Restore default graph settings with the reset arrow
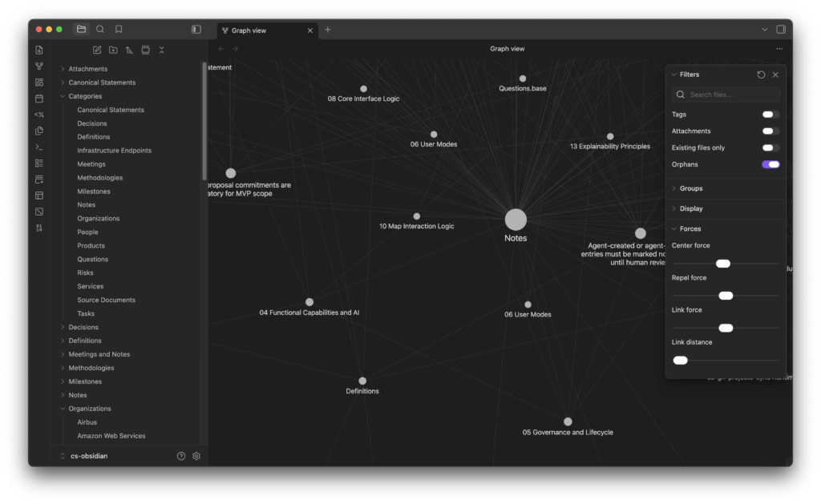The height and width of the screenshot is (504, 821). coord(761,74)
